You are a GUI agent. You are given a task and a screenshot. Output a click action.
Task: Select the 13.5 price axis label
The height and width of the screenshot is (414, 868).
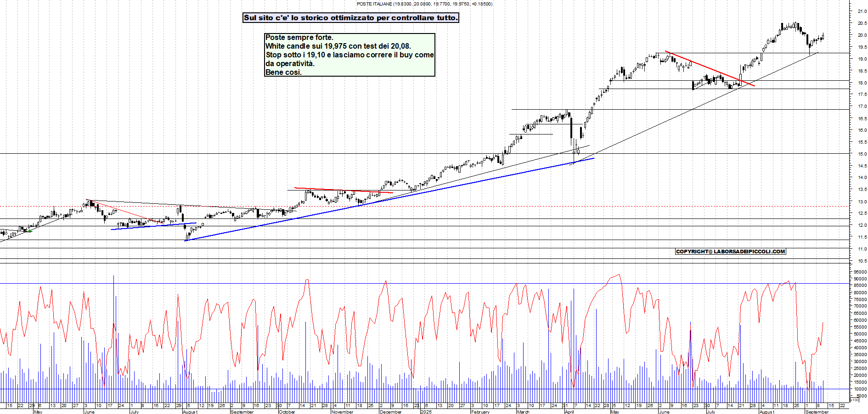pos(862,190)
